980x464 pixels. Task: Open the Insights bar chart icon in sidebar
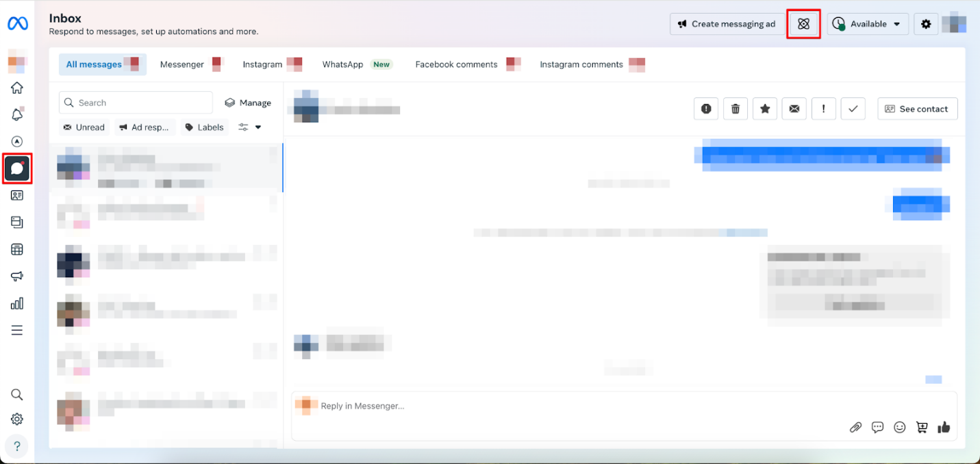[17, 303]
